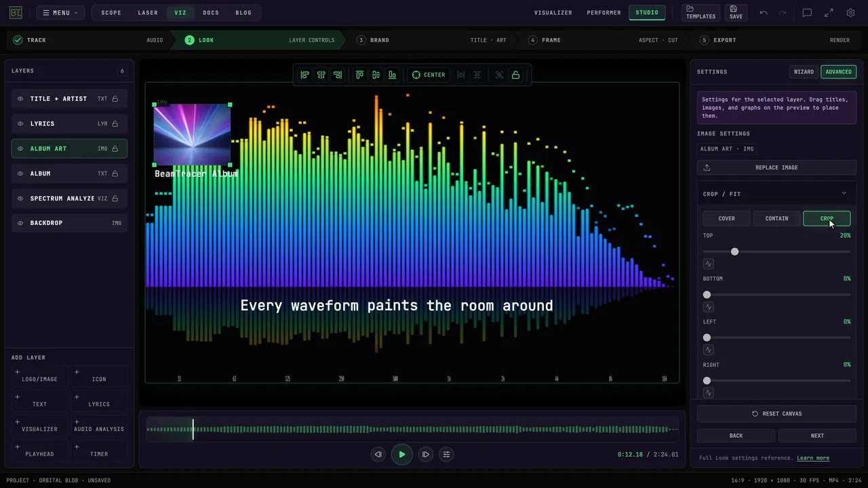The width and height of the screenshot is (868, 488).
Task: Undo the last action
Action: pyautogui.click(x=764, y=13)
